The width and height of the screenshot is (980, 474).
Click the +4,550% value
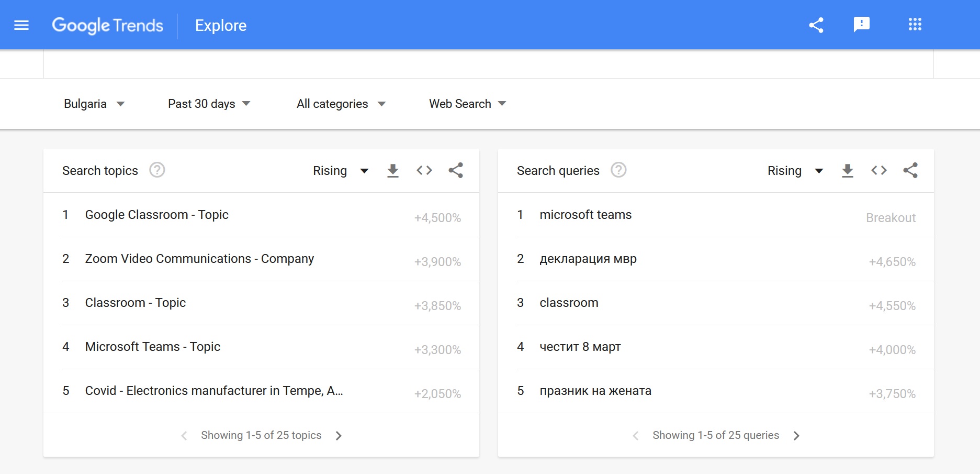tap(892, 306)
